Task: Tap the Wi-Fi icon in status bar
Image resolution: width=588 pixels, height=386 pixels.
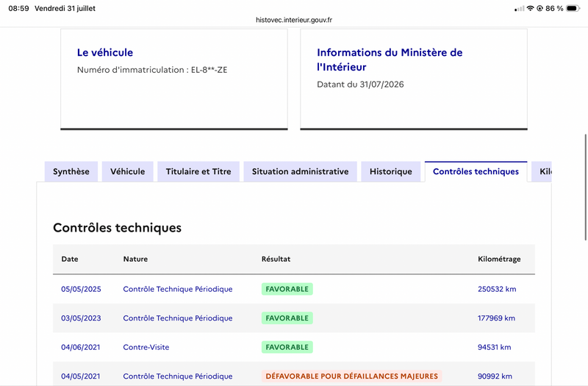Action: (x=530, y=8)
